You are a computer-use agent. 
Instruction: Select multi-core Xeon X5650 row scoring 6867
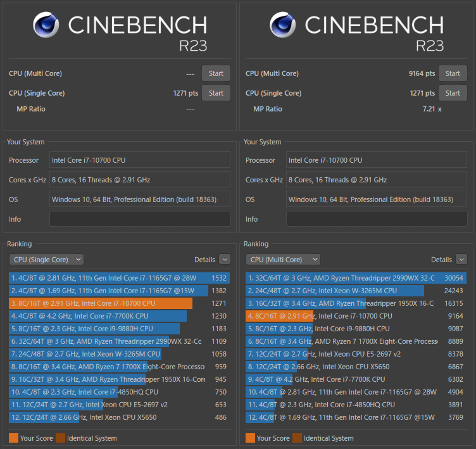[356, 367]
